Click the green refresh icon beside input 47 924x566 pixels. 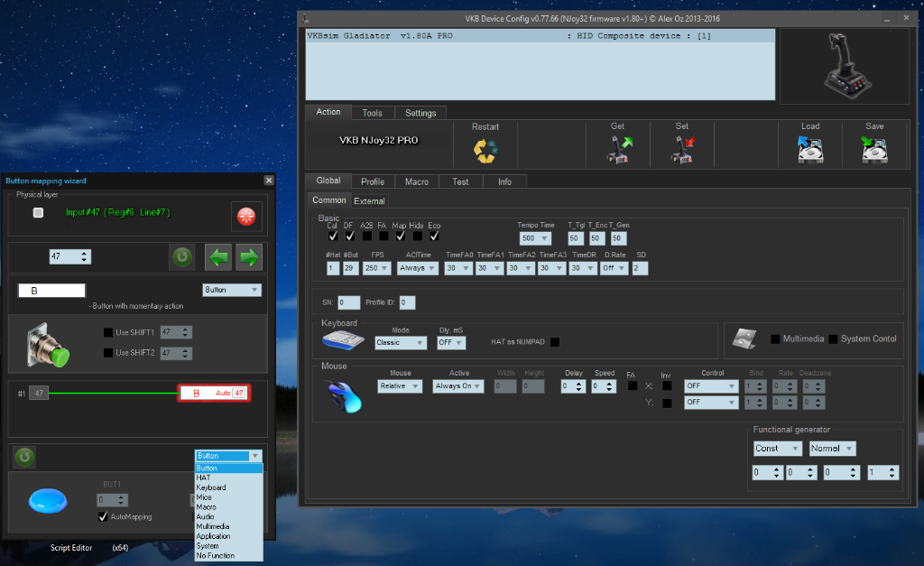(182, 257)
